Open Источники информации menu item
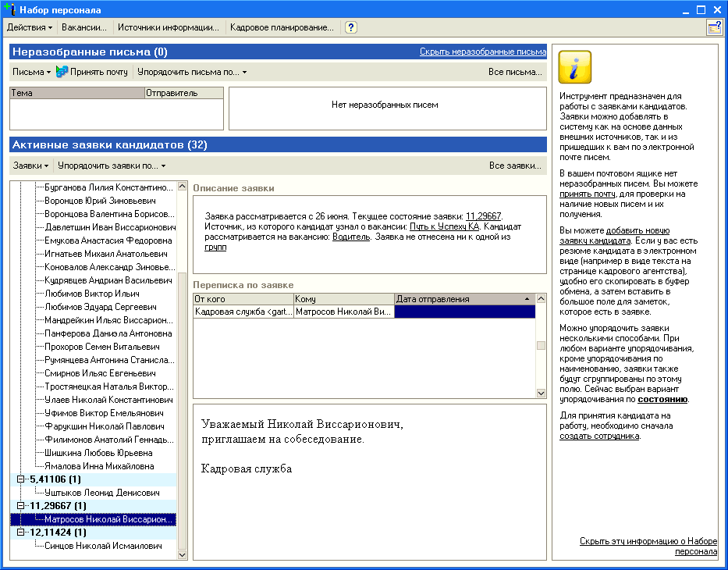The width and height of the screenshot is (728, 570). (169, 27)
